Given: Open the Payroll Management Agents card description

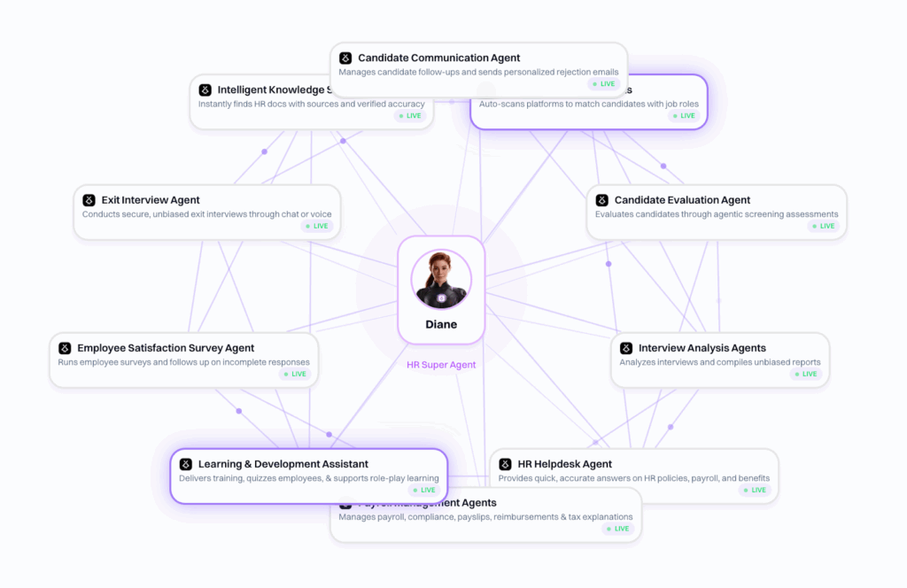Looking at the screenshot, I should (485, 517).
